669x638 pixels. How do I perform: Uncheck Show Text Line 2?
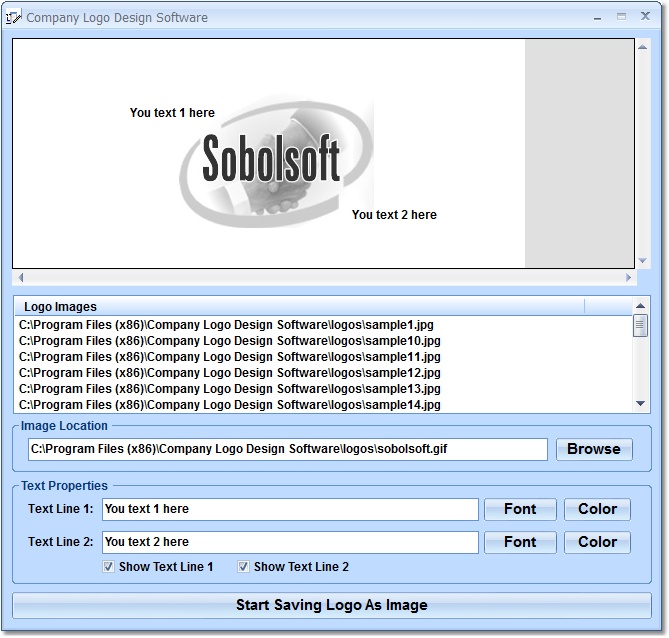[243, 567]
